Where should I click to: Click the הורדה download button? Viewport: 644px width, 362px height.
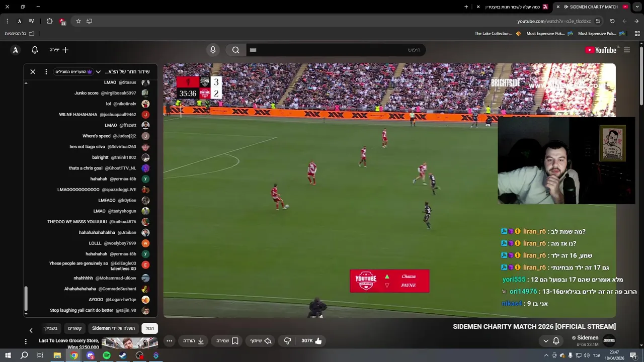tap(194, 341)
